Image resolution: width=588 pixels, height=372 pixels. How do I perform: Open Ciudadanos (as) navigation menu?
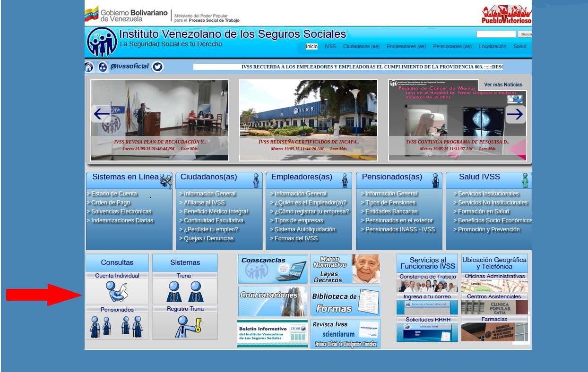click(361, 46)
